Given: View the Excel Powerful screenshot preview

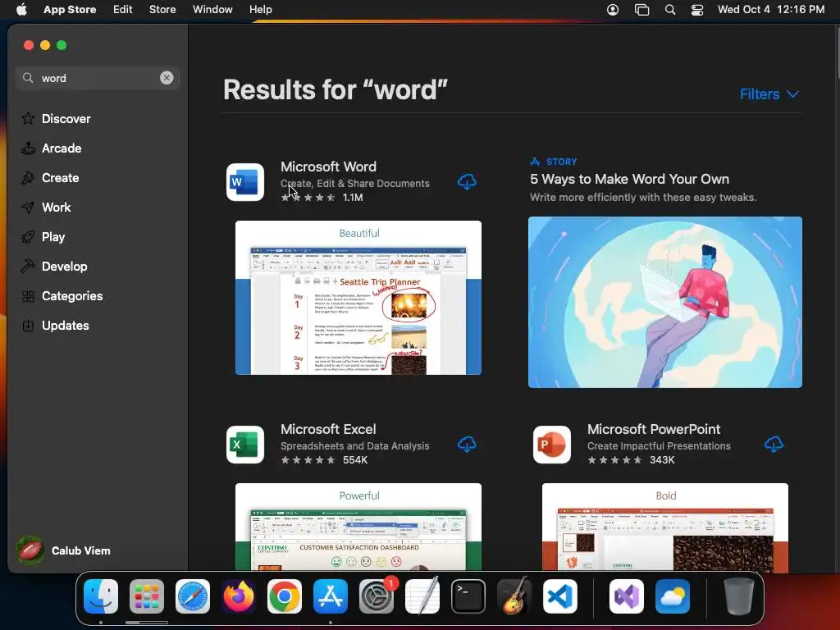Looking at the screenshot, I should pyautogui.click(x=358, y=527).
